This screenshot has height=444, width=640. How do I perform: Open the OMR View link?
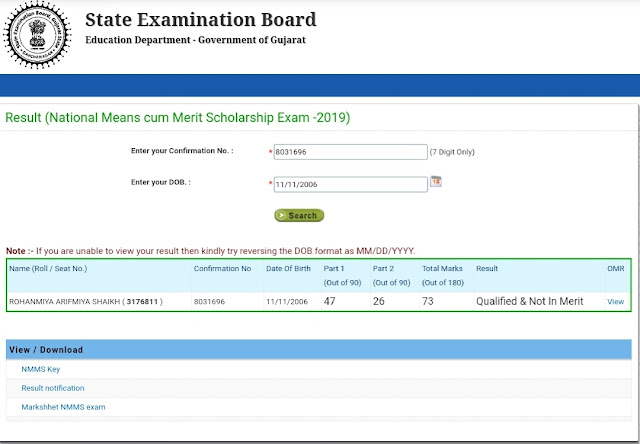pyautogui.click(x=616, y=302)
